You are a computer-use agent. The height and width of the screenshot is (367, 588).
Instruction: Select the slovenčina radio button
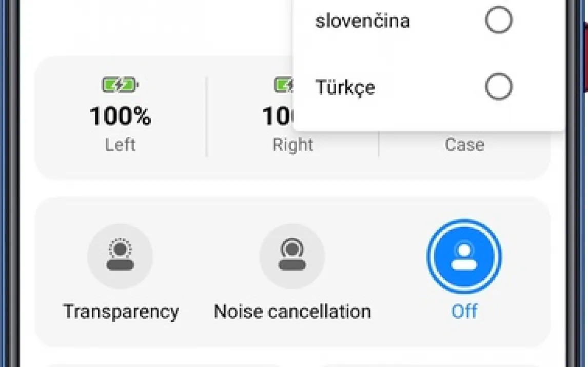coord(498,21)
